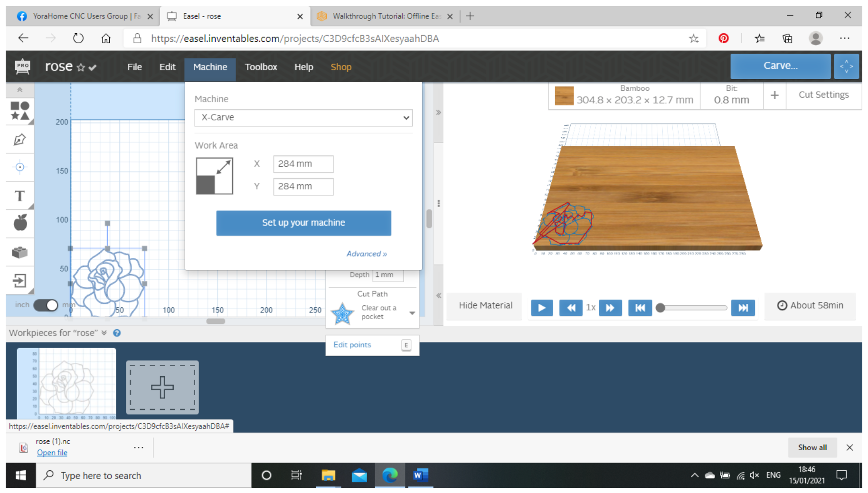Viewport: 868px width, 493px height.
Task: Close the Machine menu tab
Action: (210, 67)
